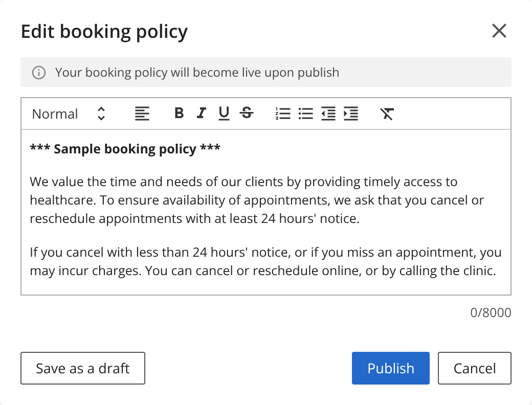Clear text formatting
The image size is (532, 405).
pyautogui.click(x=387, y=114)
